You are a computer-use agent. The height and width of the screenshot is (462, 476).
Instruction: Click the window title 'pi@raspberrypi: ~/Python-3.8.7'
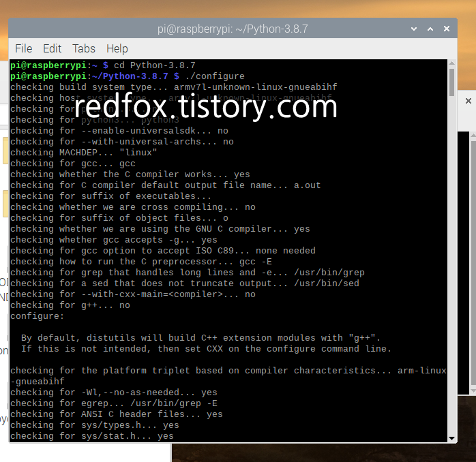(233, 29)
